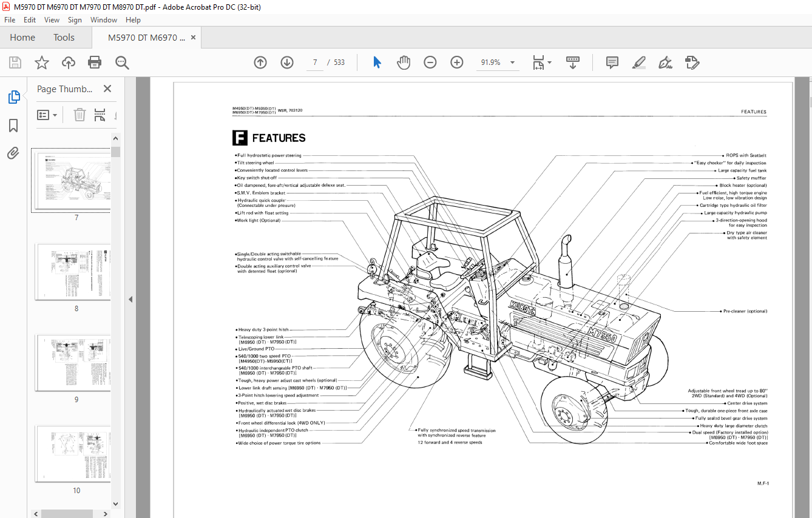
Task: Print the document with printer icon
Action: 95,62
